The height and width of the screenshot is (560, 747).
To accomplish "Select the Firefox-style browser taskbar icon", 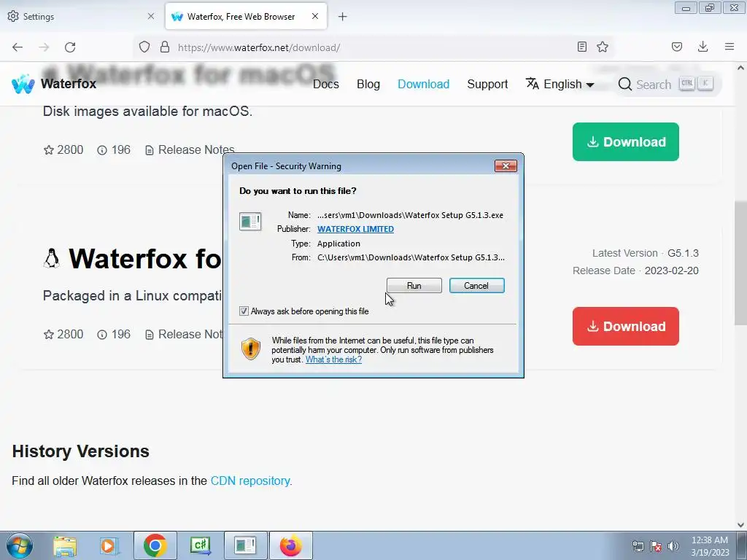I will click(x=290, y=545).
